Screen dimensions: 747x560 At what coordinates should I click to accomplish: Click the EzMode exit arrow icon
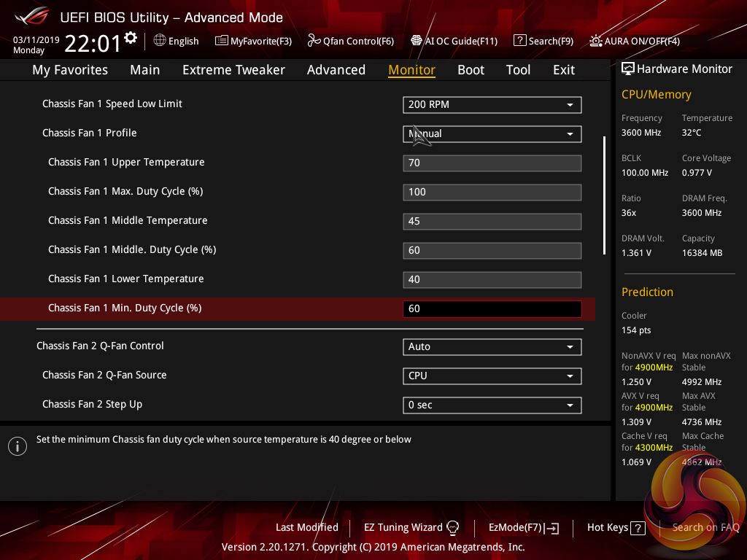pyautogui.click(x=552, y=528)
